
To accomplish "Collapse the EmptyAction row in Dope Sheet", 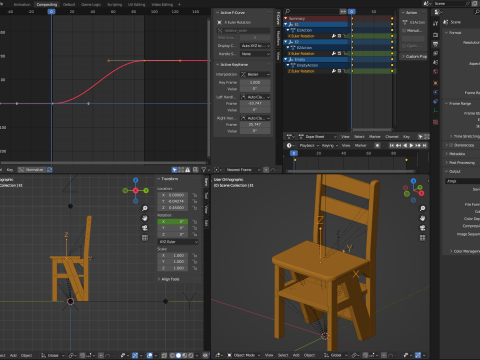I will click(288, 65).
